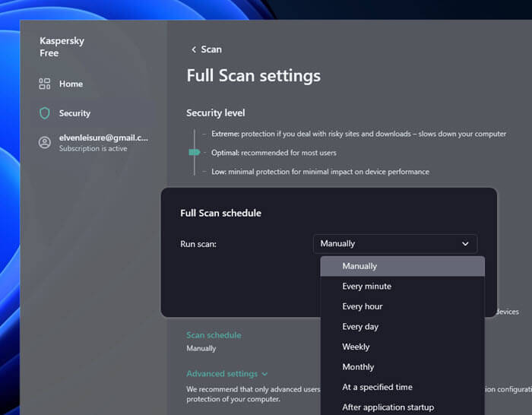Choose Manually from the schedule list

[x=402, y=266]
